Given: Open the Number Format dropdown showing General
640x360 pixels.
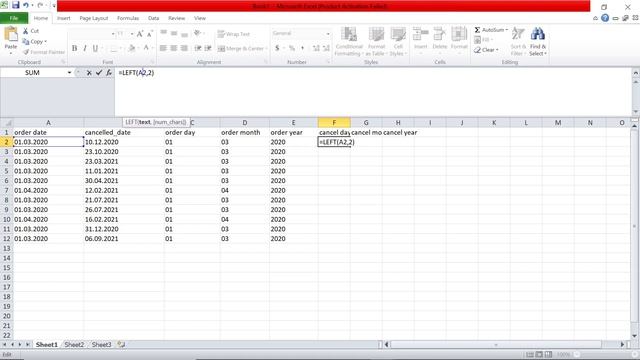Looking at the screenshot, I should click(328, 33).
